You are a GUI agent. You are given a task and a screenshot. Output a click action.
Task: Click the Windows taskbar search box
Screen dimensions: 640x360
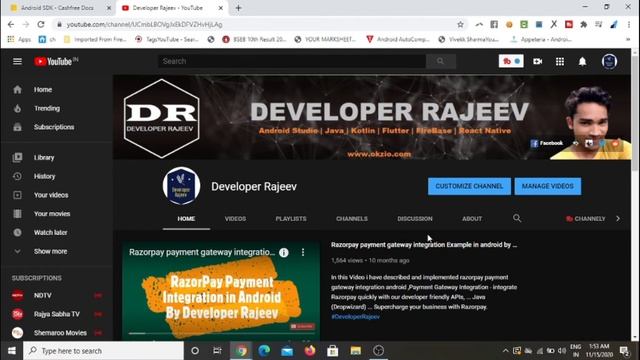pos(104,351)
